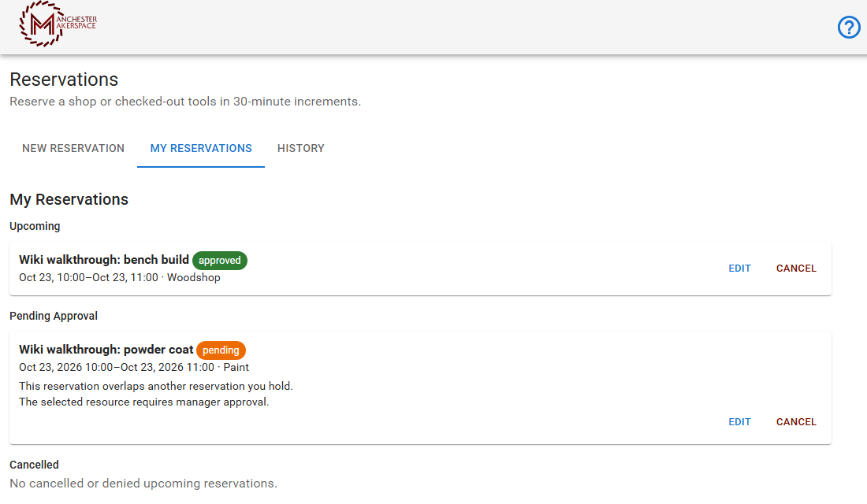The width and height of the screenshot is (867, 504).
Task: Click the overlap warning message
Action: pos(156,386)
